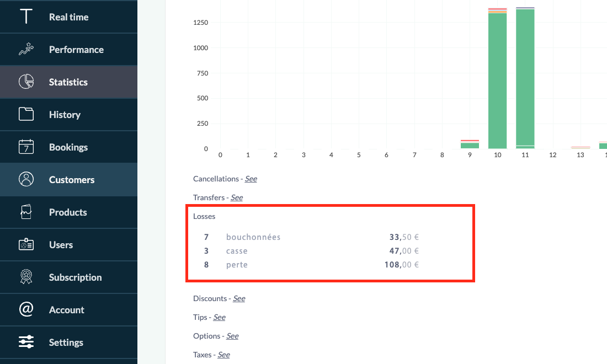Open the Tips See link
The height and width of the screenshot is (364, 607).
pos(219,317)
